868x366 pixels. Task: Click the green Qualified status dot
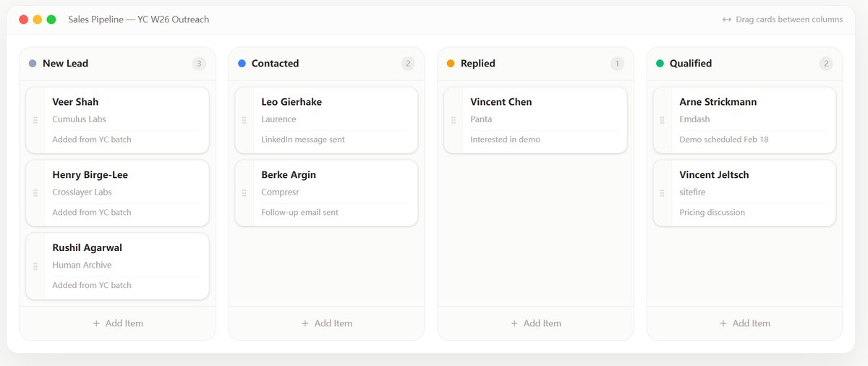tap(660, 64)
